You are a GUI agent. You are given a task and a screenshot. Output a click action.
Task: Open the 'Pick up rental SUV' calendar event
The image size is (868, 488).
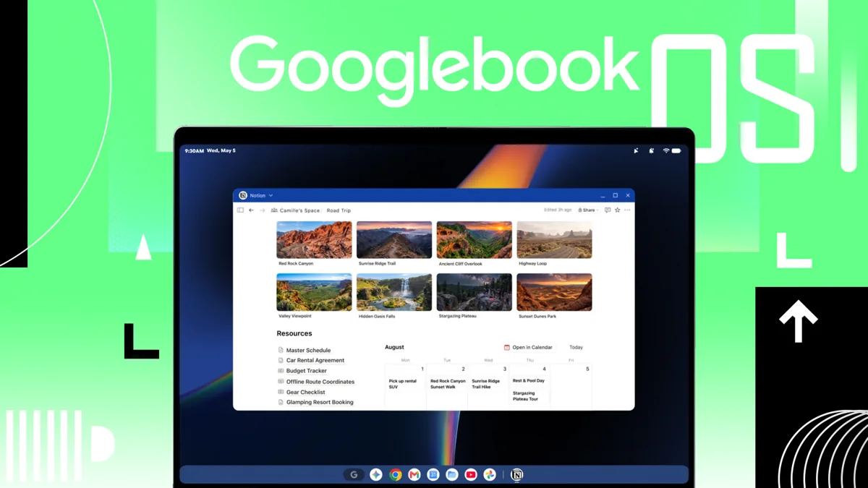(x=402, y=384)
